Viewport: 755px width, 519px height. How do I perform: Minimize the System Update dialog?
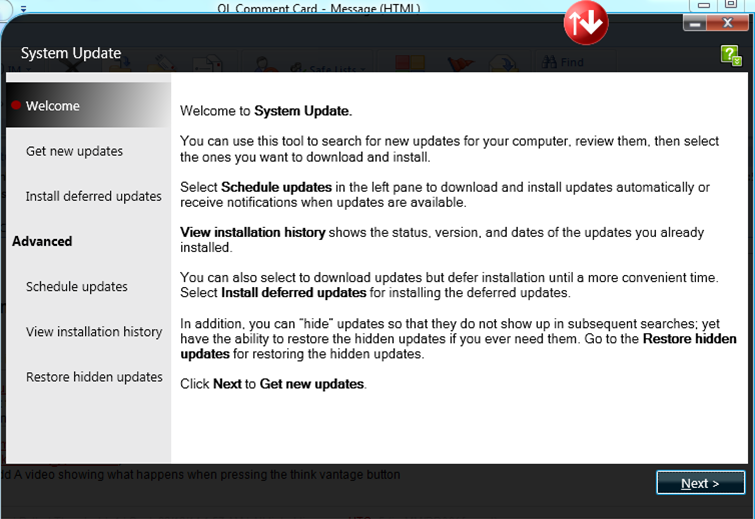coord(695,24)
